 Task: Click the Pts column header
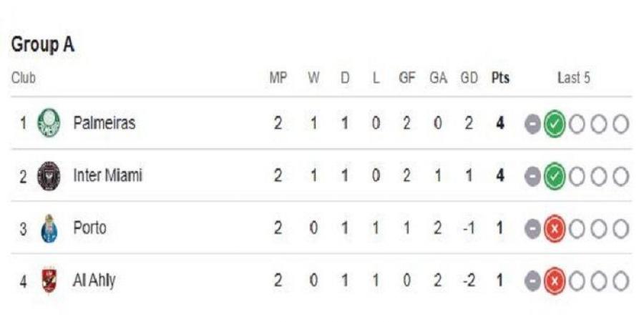(x=500, y=78)
